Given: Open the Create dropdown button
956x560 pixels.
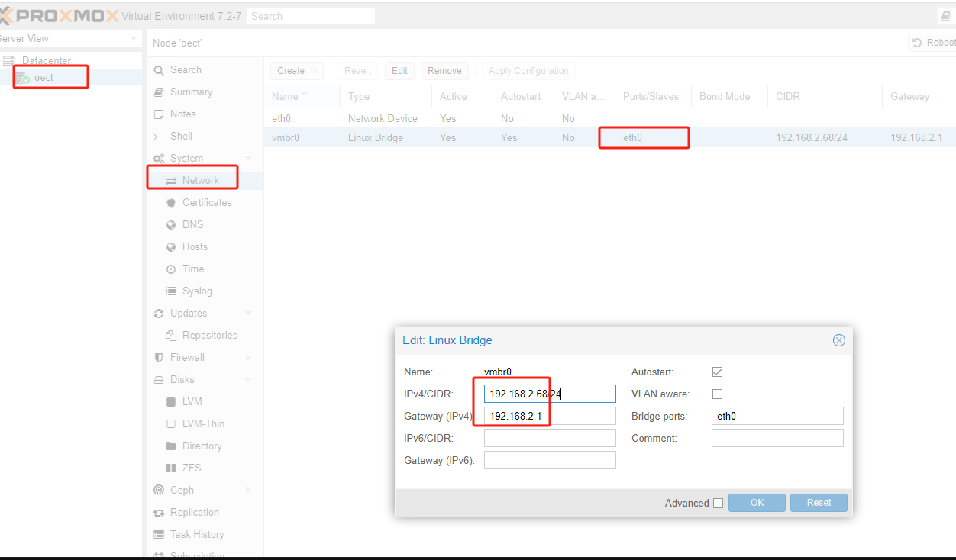Looking at the screenshot, I should [296, 71].
